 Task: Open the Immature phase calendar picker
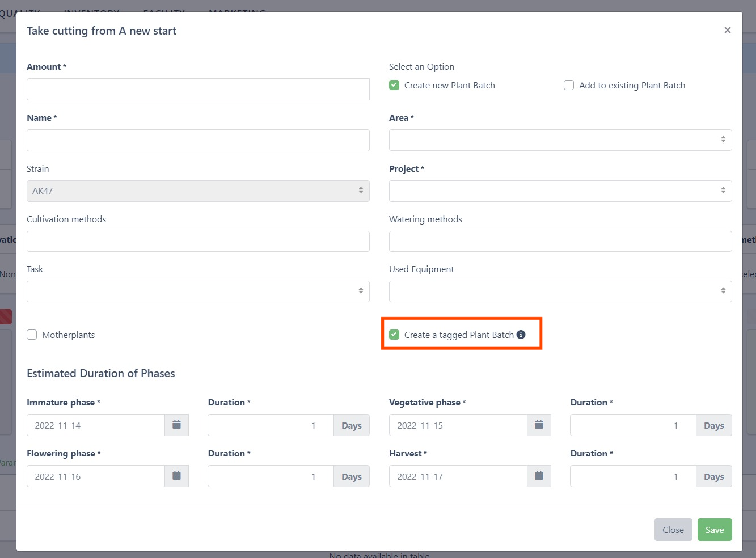click(176, 425)
